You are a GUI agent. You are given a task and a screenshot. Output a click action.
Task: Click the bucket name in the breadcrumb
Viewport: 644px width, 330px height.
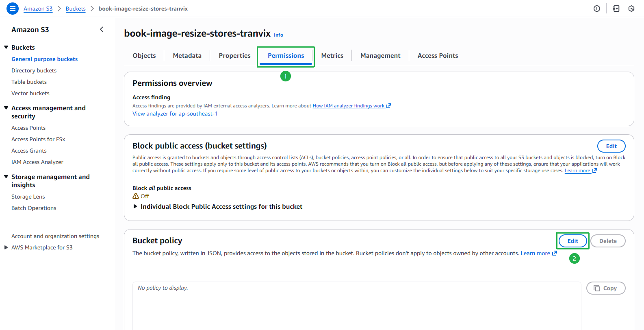[143, 9]
